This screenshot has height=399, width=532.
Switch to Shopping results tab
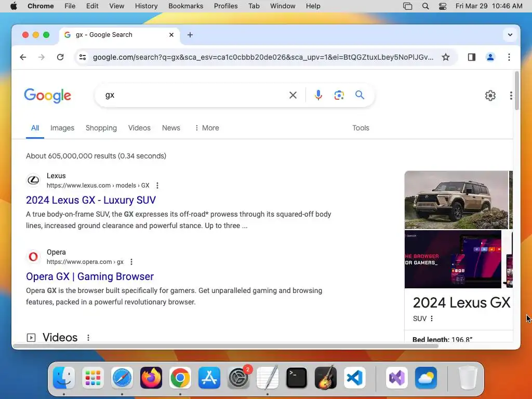coord(101,128)
